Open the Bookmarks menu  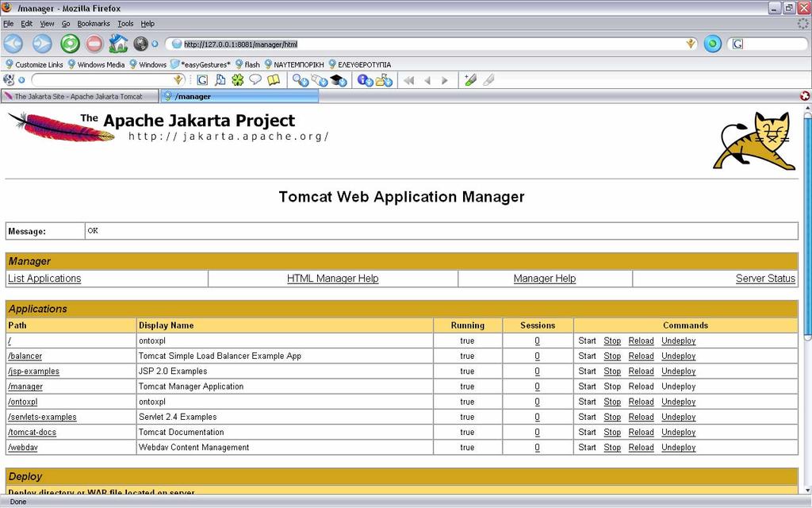tap(94, 23)
